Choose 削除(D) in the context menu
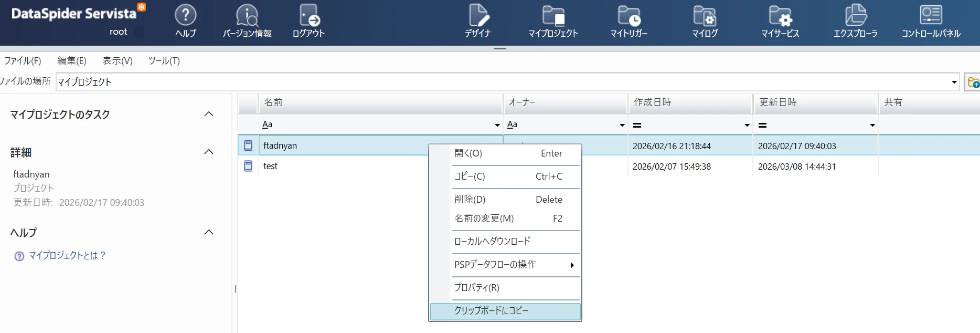The height and width of the screenshot is (333, 980). [x=505, y=200]
